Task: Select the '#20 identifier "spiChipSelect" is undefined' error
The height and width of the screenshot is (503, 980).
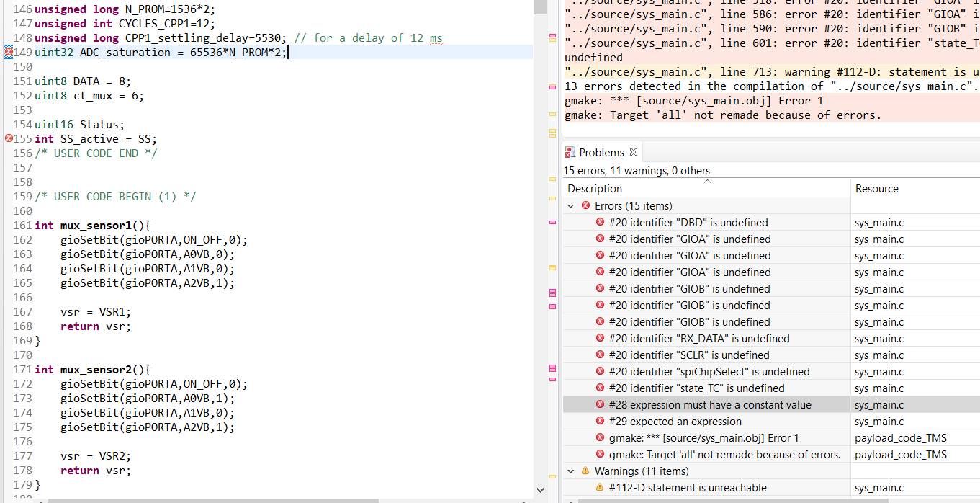Action: coord(709,371)
